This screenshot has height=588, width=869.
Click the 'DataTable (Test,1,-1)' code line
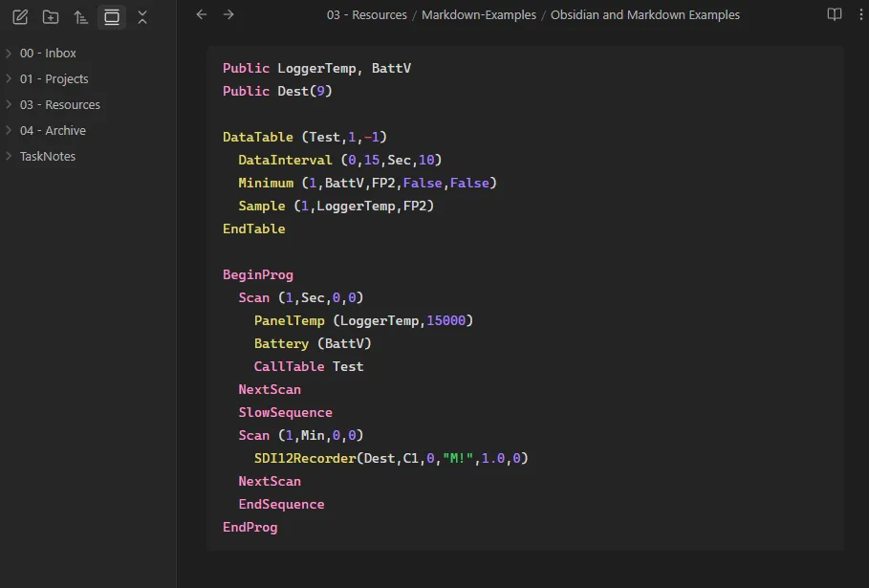[305, 137]
